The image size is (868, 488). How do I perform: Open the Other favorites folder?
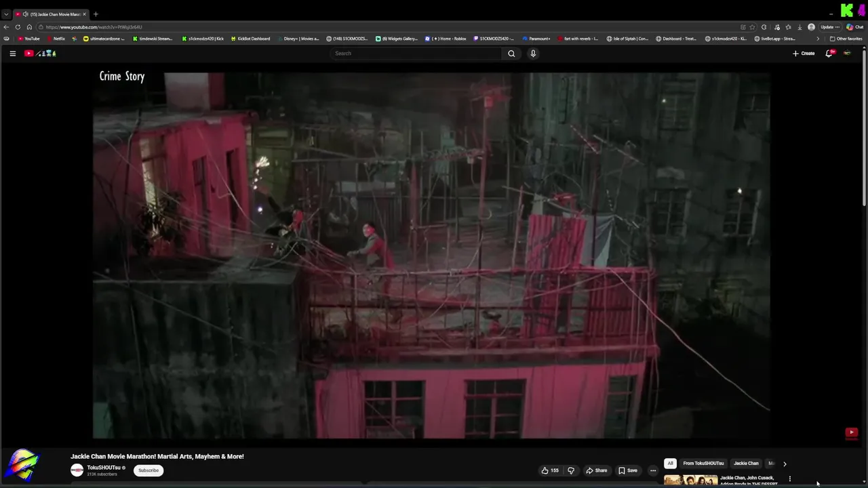[x=846, y=39]
